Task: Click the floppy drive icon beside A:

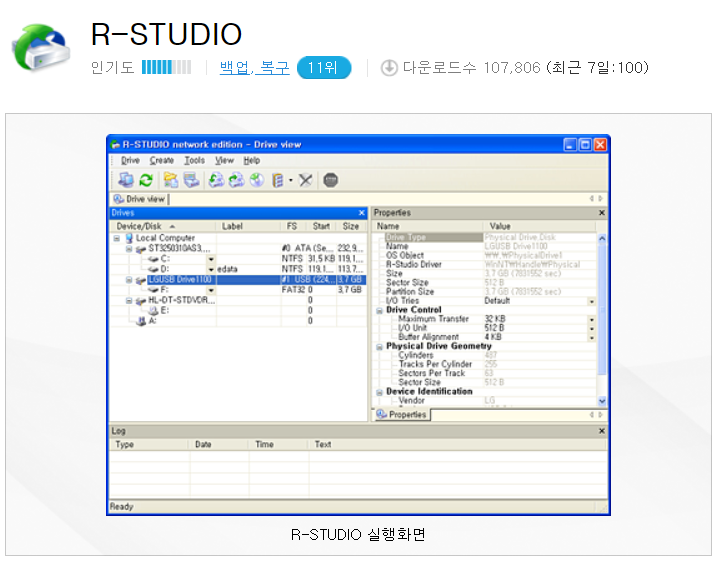Action: pyautogui.click(x=142, y=322)
